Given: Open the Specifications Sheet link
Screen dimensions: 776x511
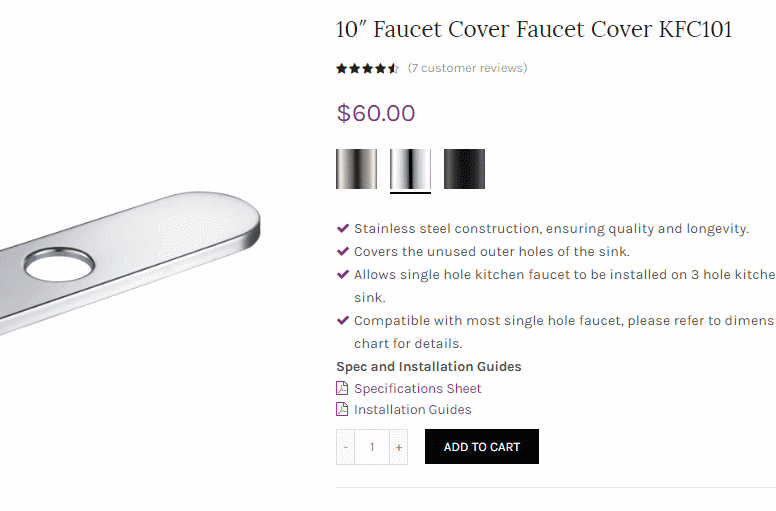Looking at the screenshot, I should 417,389.
